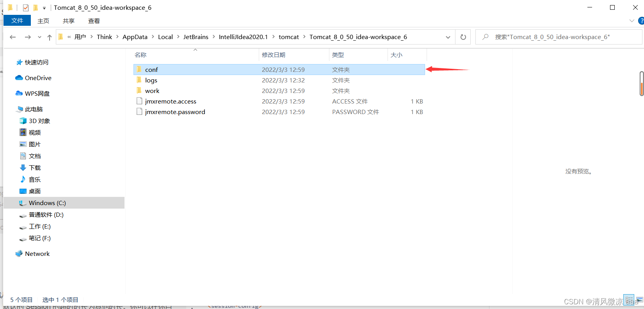
Task: Select the conf folder icon
Action: point(139,70)
